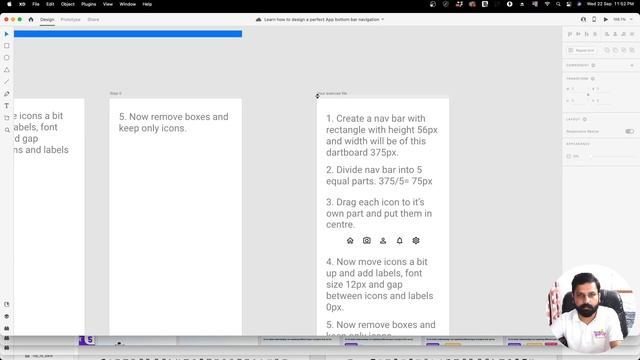640x360 pixels.
Task: Select the Artboard tool
Action: point(7,118)
